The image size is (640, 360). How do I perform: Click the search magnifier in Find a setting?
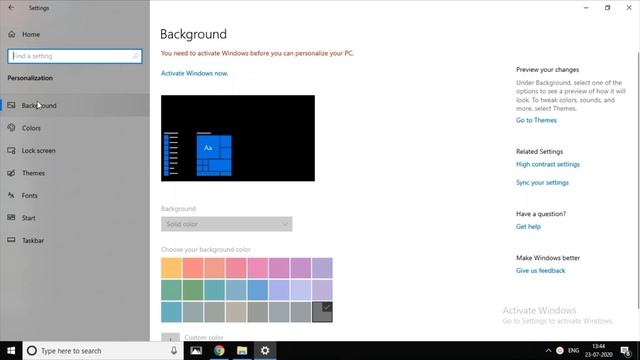click(135, 56)
